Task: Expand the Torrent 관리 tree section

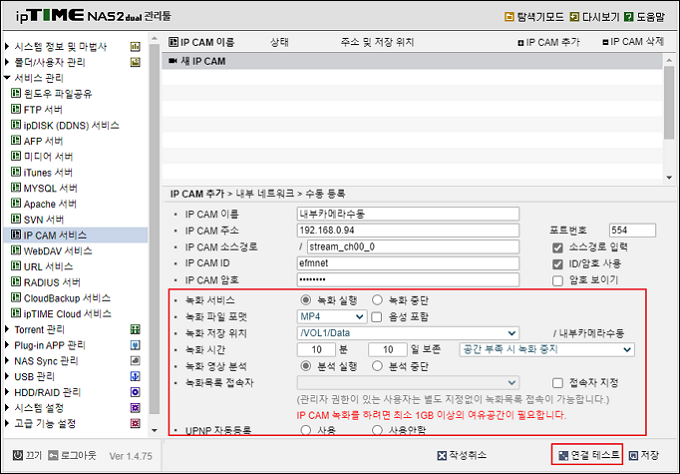Action: tap(7, 329)
